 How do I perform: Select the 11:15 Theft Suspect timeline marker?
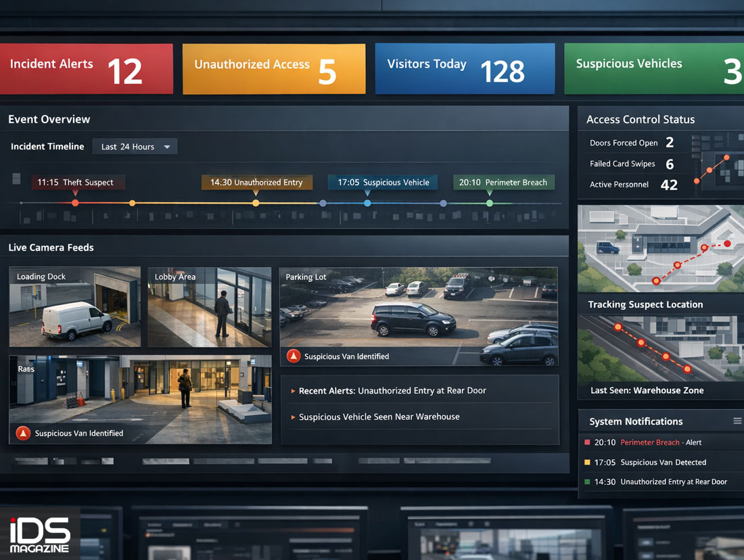[x=75, y=202]
